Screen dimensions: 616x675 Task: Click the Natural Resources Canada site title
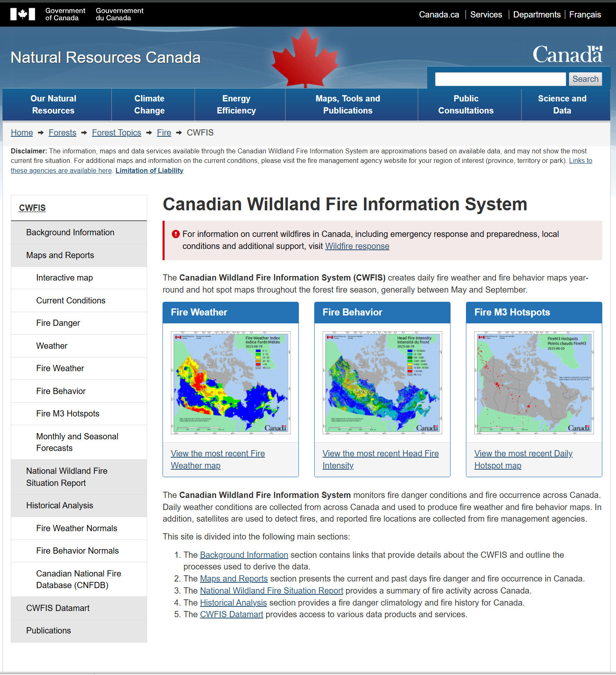106,57
